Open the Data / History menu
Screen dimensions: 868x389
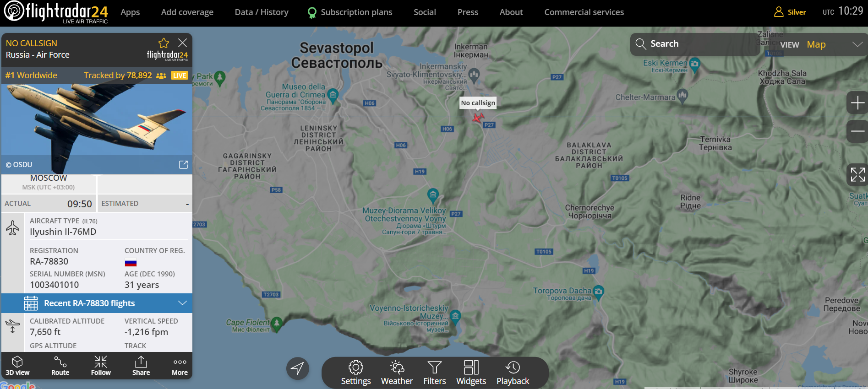coord(262,12)
